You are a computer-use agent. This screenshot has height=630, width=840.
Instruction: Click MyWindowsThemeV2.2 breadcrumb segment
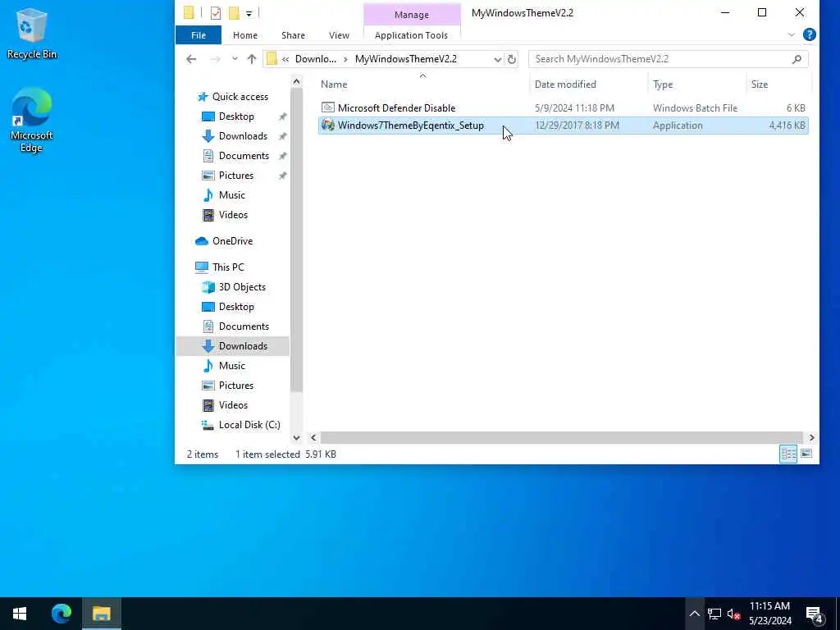[x=405, y=59]
